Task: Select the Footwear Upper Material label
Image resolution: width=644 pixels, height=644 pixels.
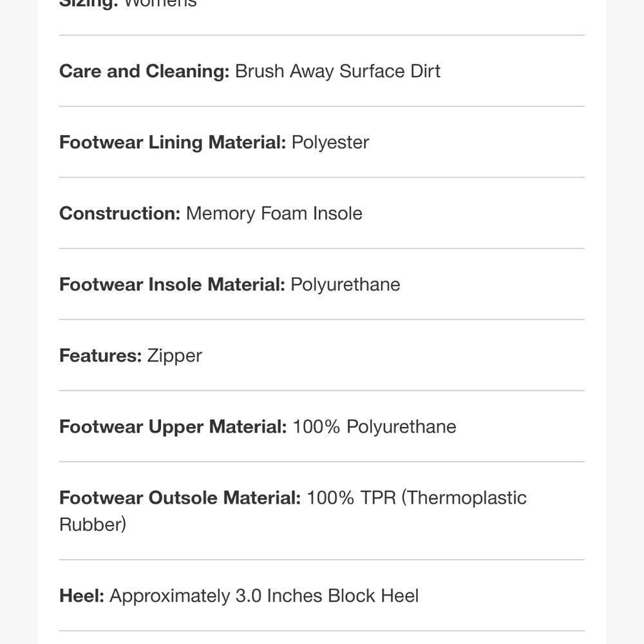Action: pyautogui.click(x=173, y=427)
